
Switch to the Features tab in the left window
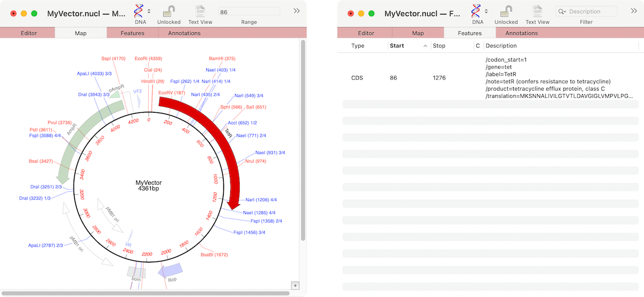coord(132,33)
